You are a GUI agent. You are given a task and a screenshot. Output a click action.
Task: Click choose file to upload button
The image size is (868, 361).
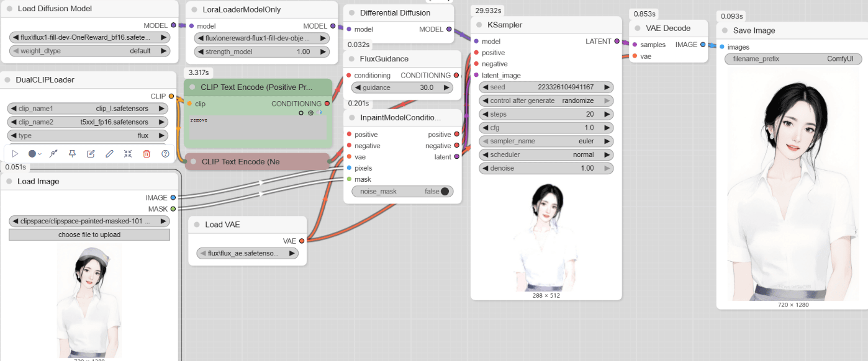(89, 234)
